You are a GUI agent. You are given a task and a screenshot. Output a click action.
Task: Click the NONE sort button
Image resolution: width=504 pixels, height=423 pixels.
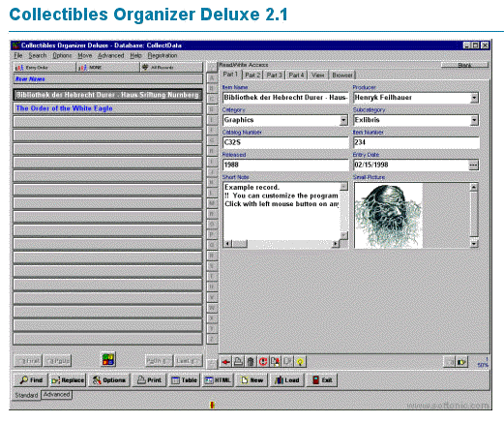(108, 67)
